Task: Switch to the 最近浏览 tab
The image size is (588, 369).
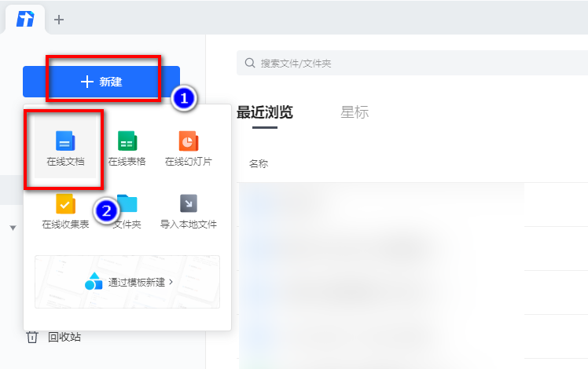Action: 264,112
